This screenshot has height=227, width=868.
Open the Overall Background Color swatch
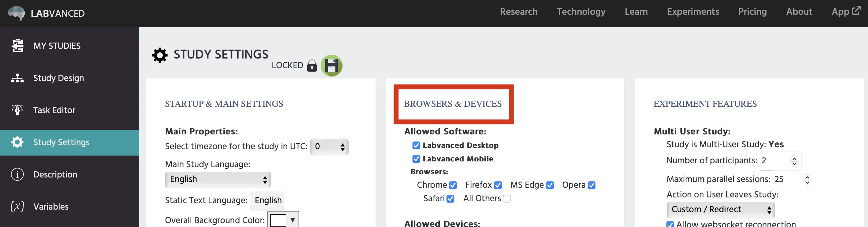(x=283, y=220)
